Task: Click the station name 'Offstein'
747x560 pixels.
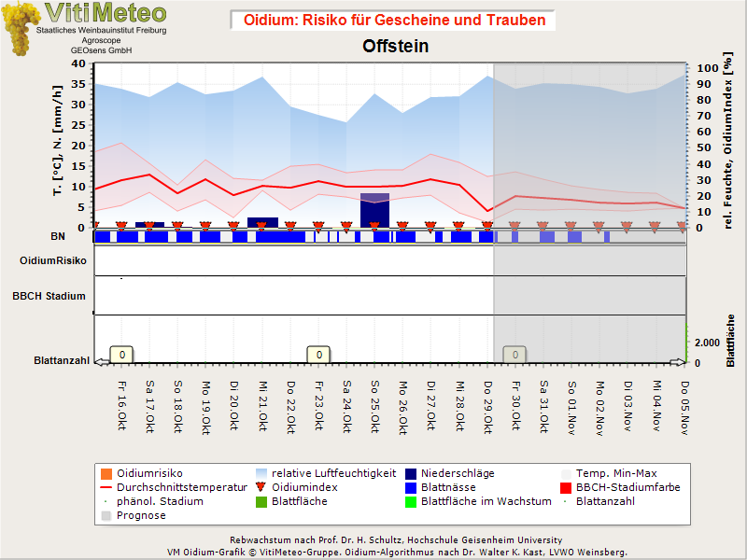Action: (x=395, y=46)
